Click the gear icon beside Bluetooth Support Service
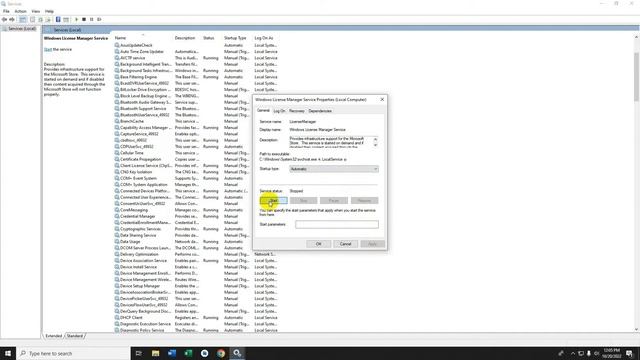The width and height of the screenshot is (640, 360). coord(117,109)
